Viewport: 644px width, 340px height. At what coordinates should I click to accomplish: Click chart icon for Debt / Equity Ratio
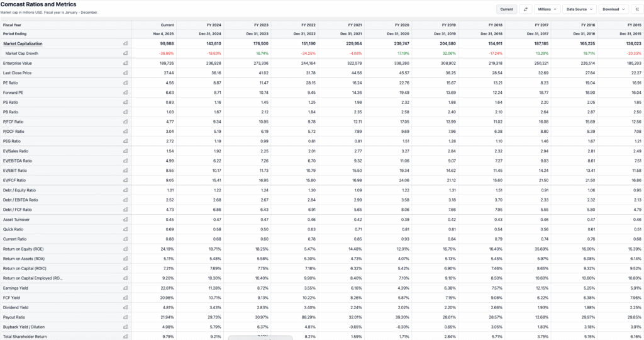click(x=126, y=190)
